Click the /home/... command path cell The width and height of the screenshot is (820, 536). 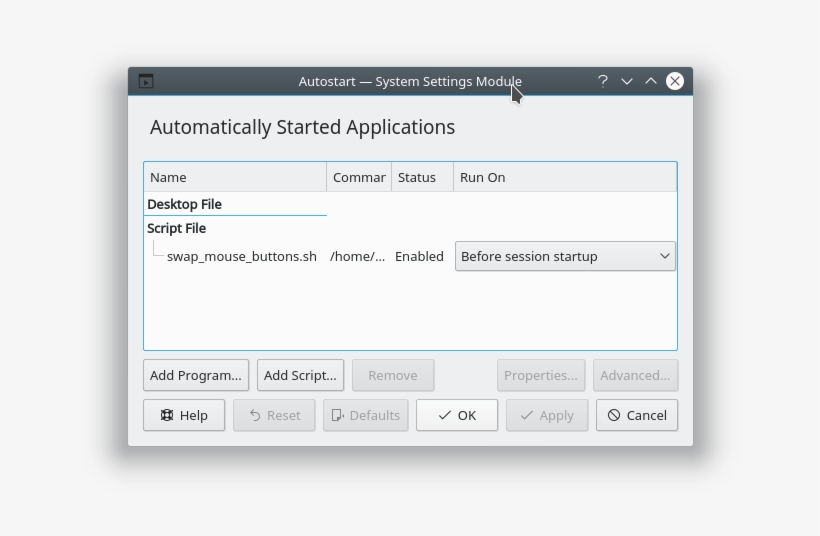[x=357, y=256]
